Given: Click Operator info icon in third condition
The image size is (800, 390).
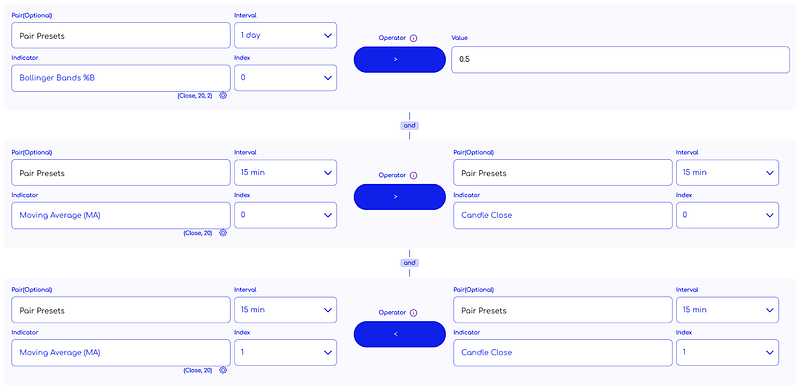Looking at the screenshot, I should (x=414, y=312).
